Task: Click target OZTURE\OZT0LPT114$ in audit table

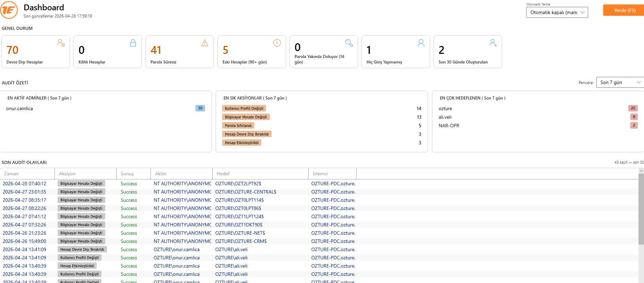Action: pyautogui.click(x=240, y=200)
